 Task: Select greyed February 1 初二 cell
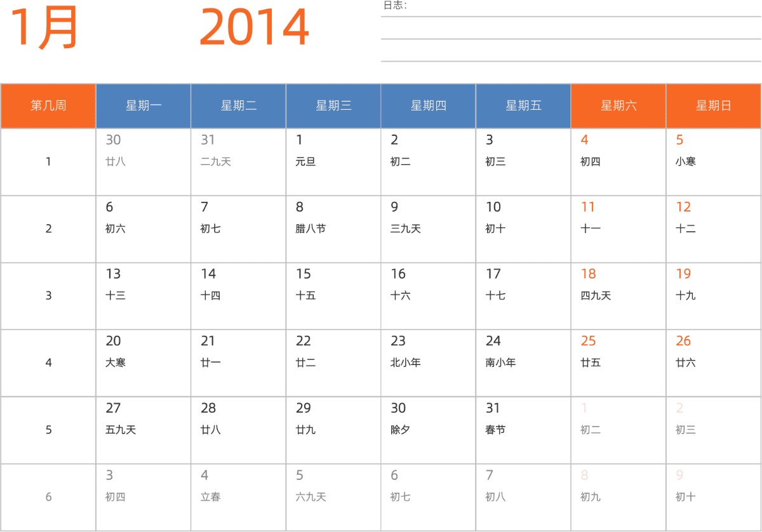pyautogui.click(x=618, y=430)
